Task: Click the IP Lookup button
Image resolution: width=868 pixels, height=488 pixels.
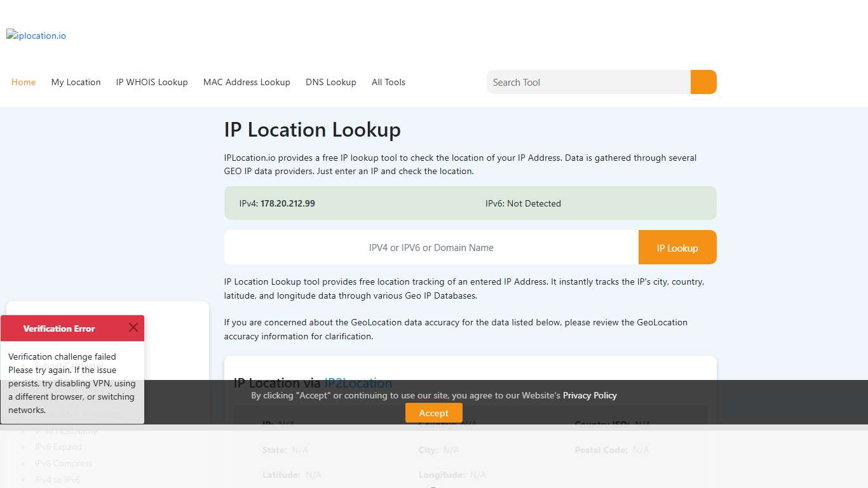Action: [677, 247]
